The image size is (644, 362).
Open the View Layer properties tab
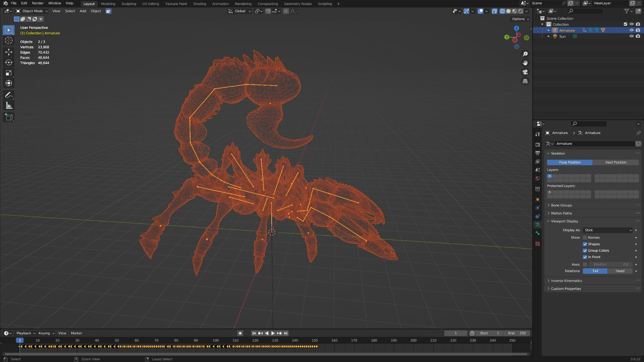[x=538, y=162]
